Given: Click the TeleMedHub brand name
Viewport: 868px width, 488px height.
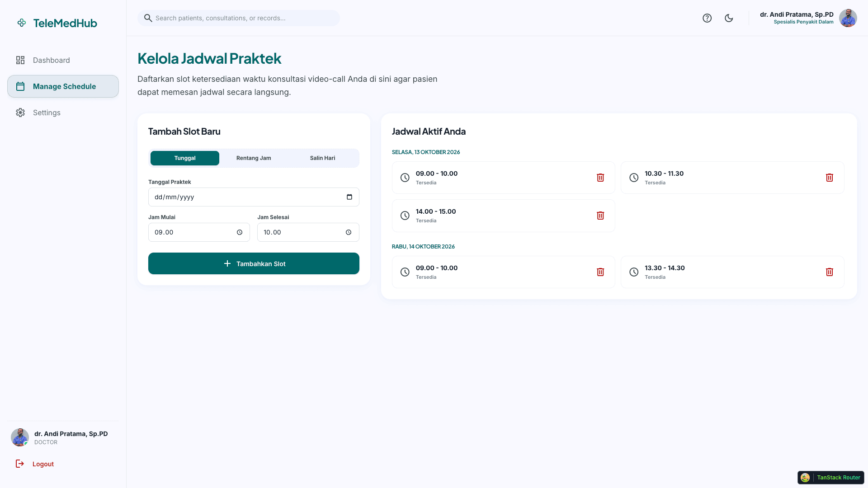Looking at the screenshot, I should [x=65, y=23].
